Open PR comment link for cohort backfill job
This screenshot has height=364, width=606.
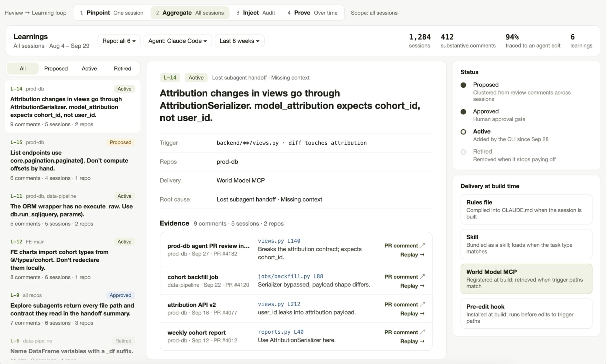point(404,277)
